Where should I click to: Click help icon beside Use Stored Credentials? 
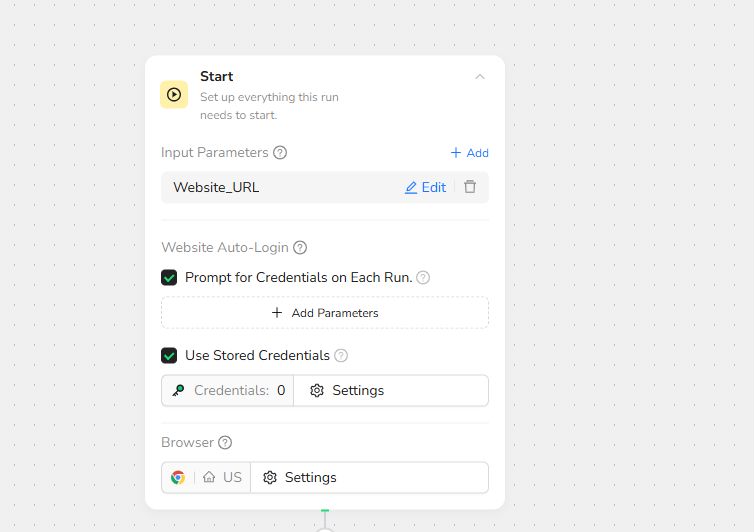(341, 355)
